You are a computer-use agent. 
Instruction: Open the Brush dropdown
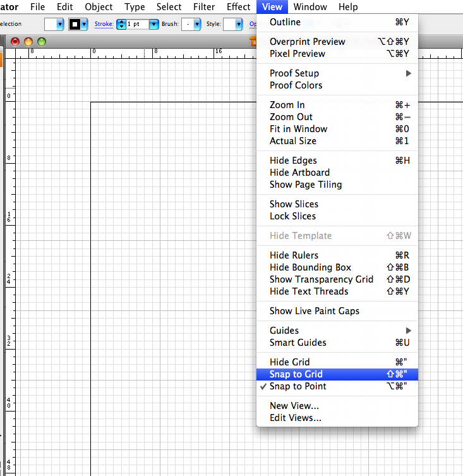click(197, 24)
